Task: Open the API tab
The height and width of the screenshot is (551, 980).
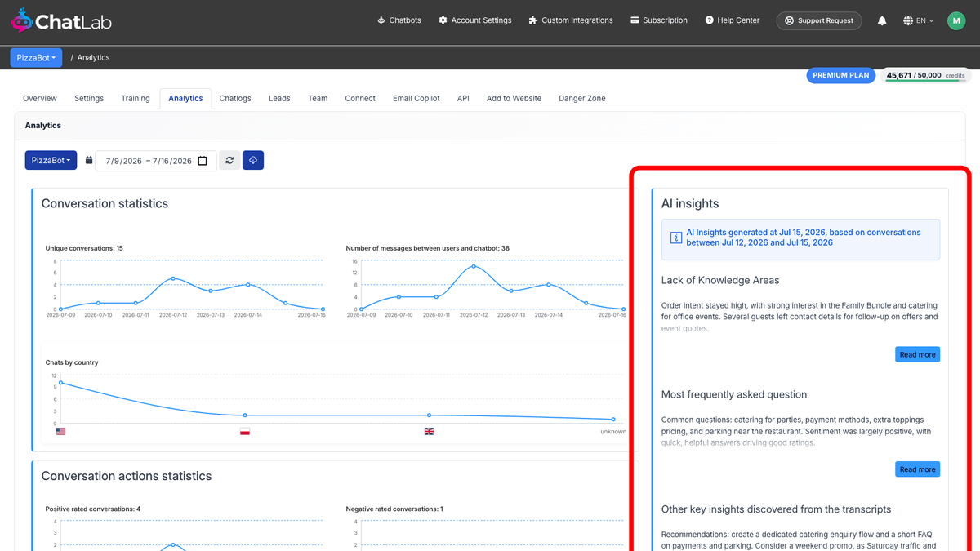Action: coord(463,99)
